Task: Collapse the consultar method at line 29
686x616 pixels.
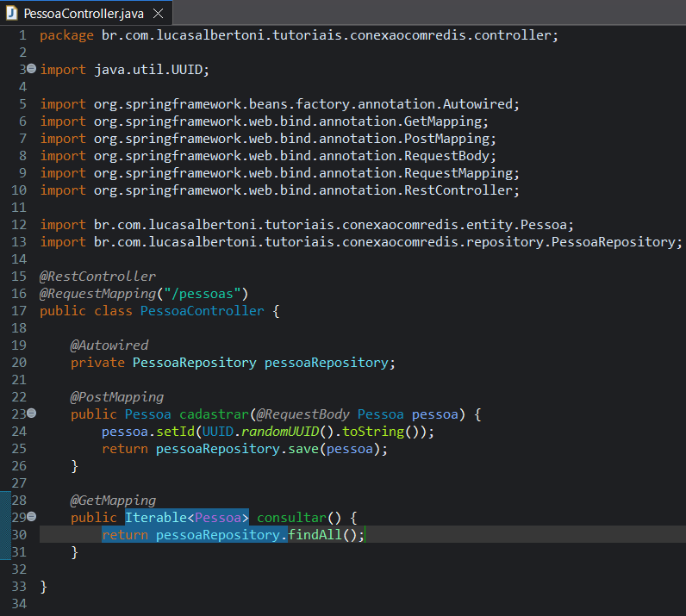Action: click(32, 517)
